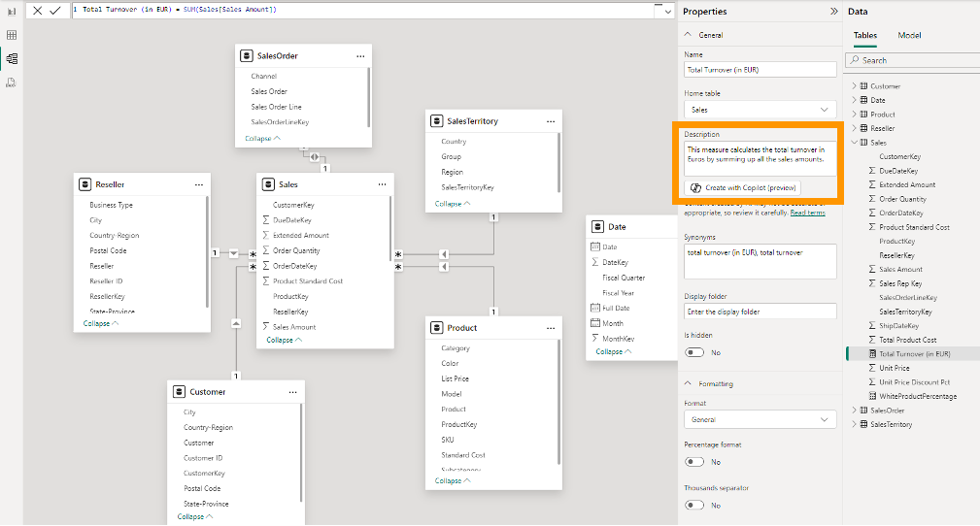980x526 pixels.
Task: Switch to the Model tab in Data pane
Action: pos(909,35)
